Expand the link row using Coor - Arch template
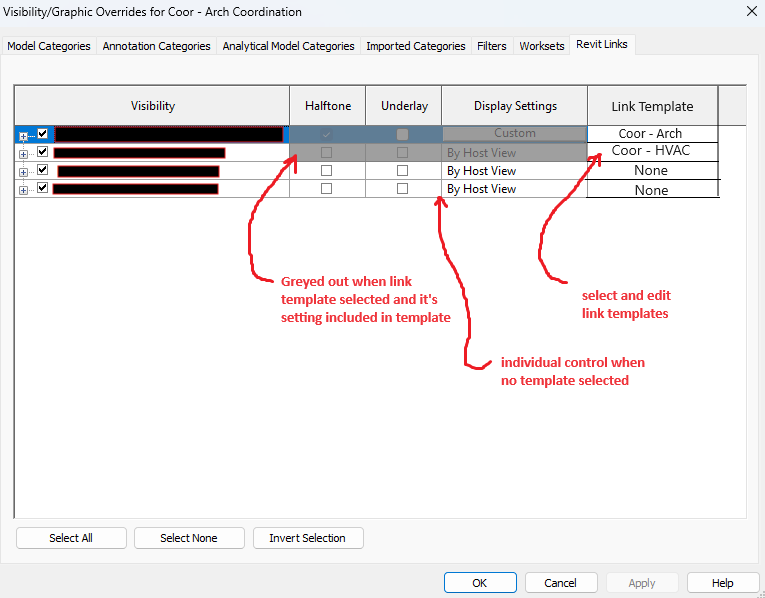 pos(23,136)
